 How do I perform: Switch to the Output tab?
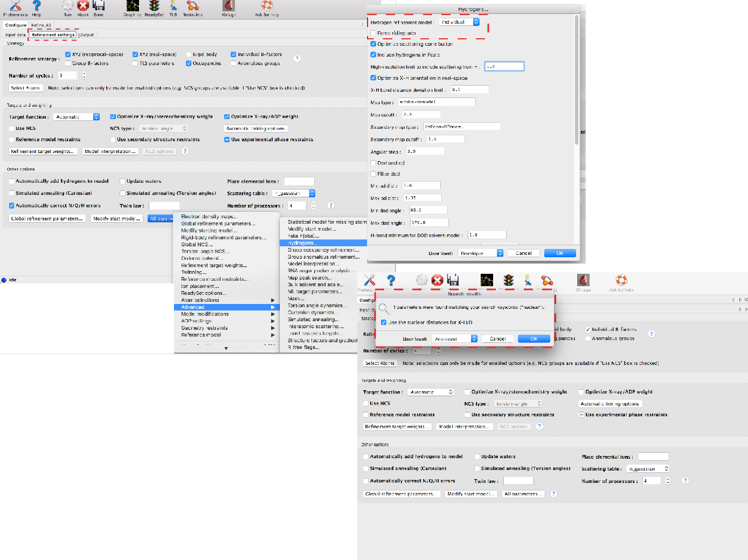(87, 35)
